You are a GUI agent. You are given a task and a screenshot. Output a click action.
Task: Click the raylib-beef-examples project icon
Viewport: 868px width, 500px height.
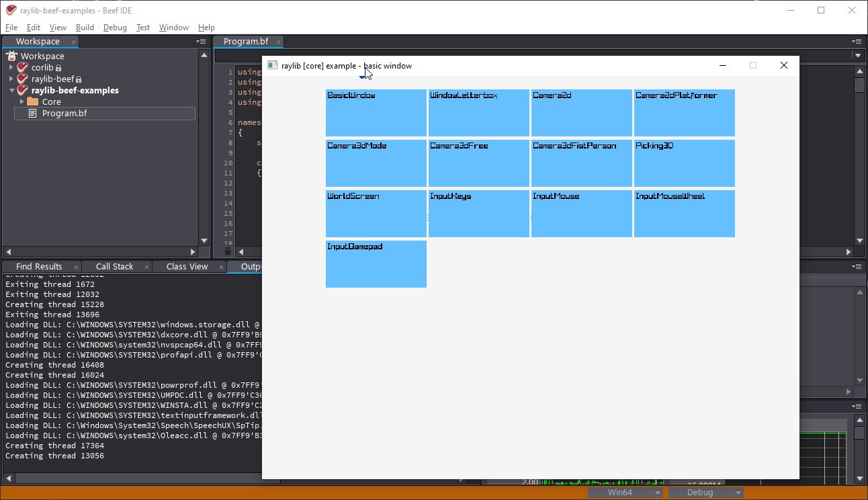[23, 90]
